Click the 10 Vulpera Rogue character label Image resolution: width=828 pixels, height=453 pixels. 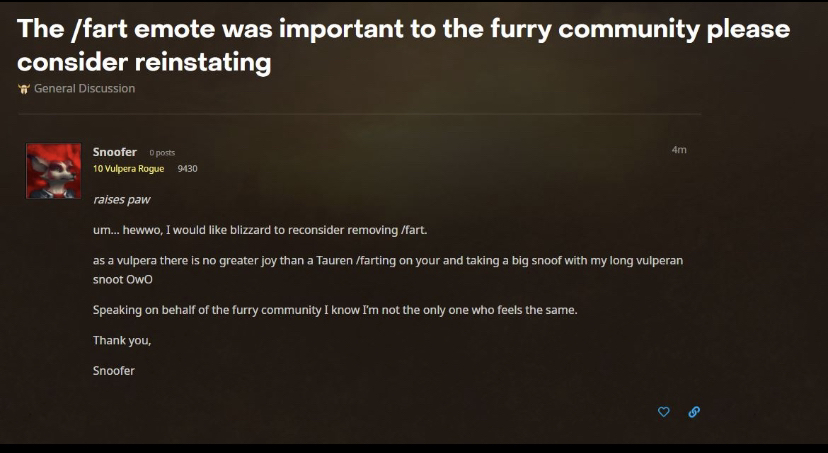pyautogui.click(x=128, y=169)
